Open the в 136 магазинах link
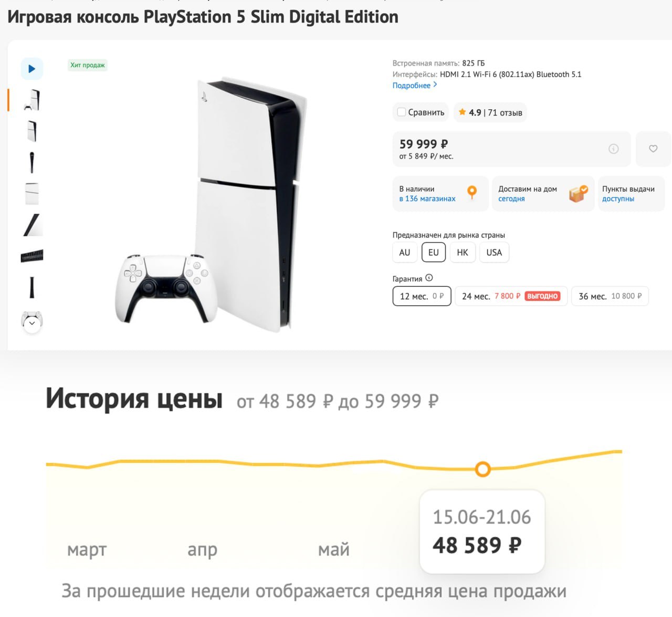672x617 pixels. (x=427, y=199)
